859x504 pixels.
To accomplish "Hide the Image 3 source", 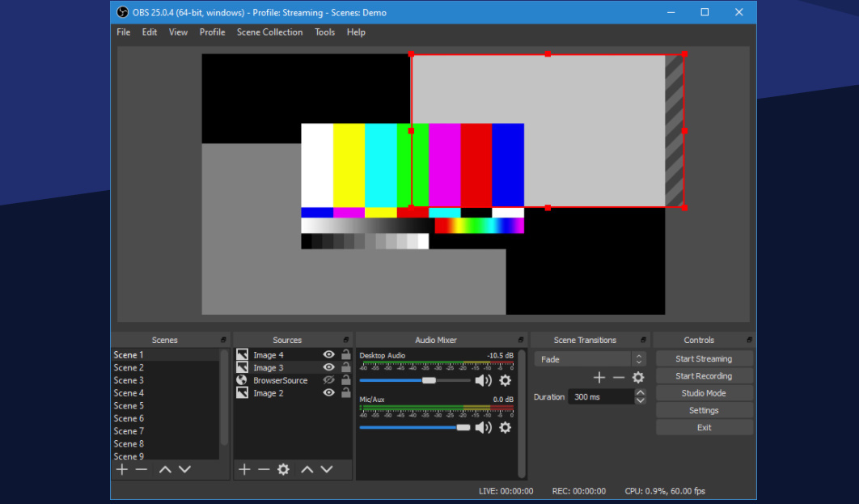I will tap(328, 367).
